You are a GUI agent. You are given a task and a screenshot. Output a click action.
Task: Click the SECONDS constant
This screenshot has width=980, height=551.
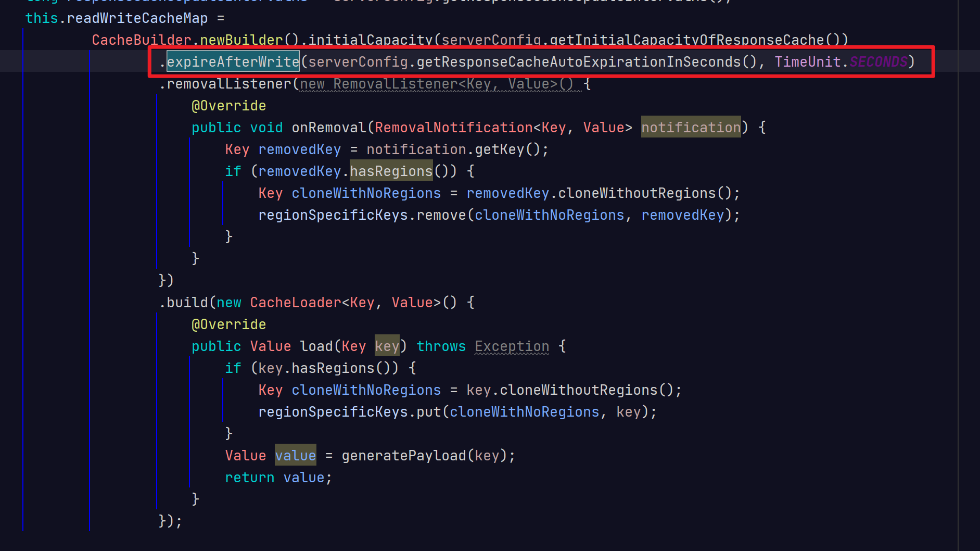click(879, 62)
